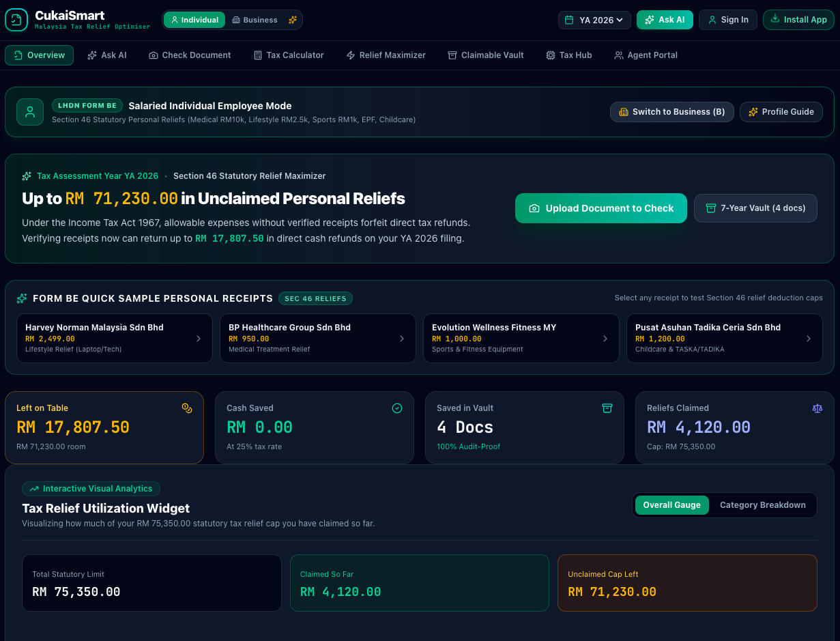Click Switch to Business (B) button

pos(672,112)
